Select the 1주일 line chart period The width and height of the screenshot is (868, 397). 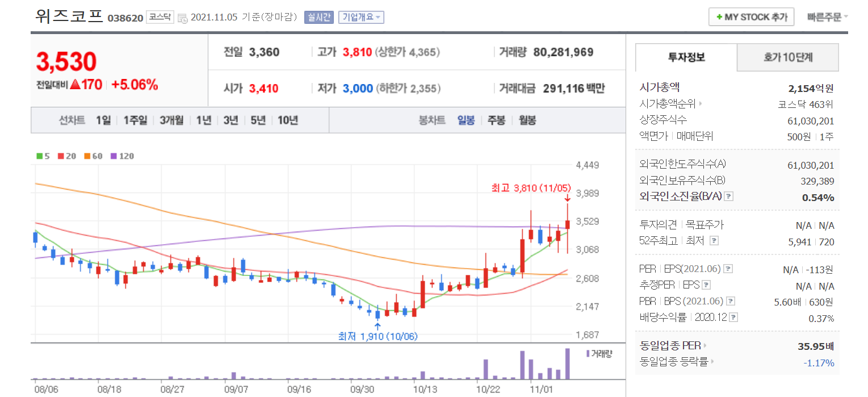(x=135, y=120)
